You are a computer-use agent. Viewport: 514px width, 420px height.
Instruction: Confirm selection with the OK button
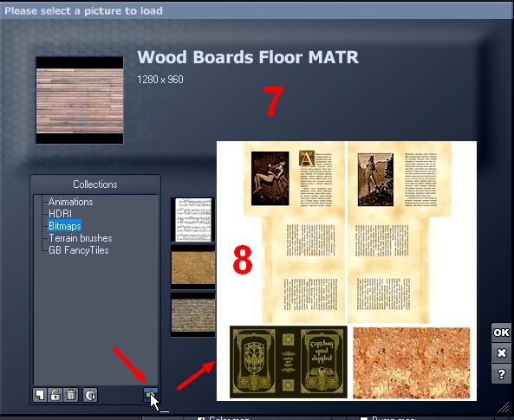coord(501,333)
